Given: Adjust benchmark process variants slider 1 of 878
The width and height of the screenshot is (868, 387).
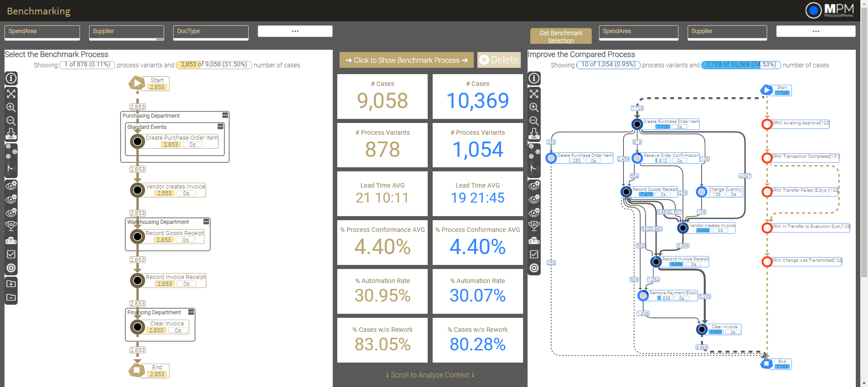Looking at the screenshot, I should tap(87, 65).
